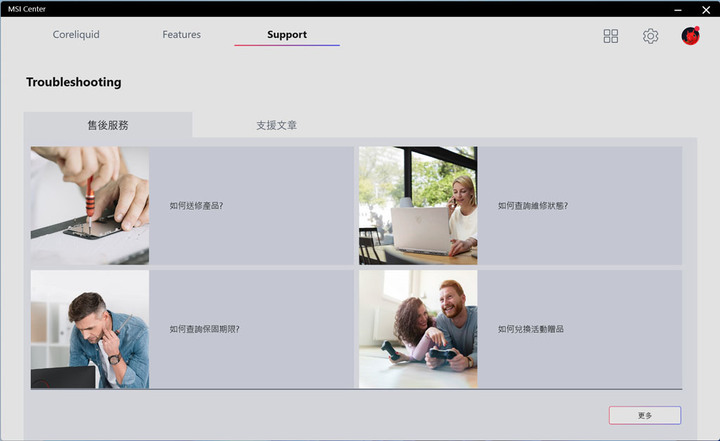Image resolution: width=720 pixels, height=441 pixels.
Task: Click the man thinking thumbnail
Action: click(x=90, y=329)
